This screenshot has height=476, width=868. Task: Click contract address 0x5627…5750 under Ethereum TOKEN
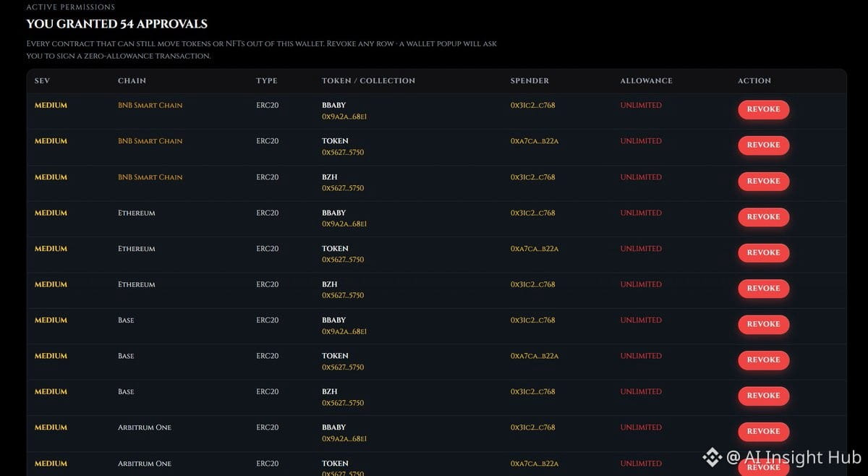click(343, 260)
